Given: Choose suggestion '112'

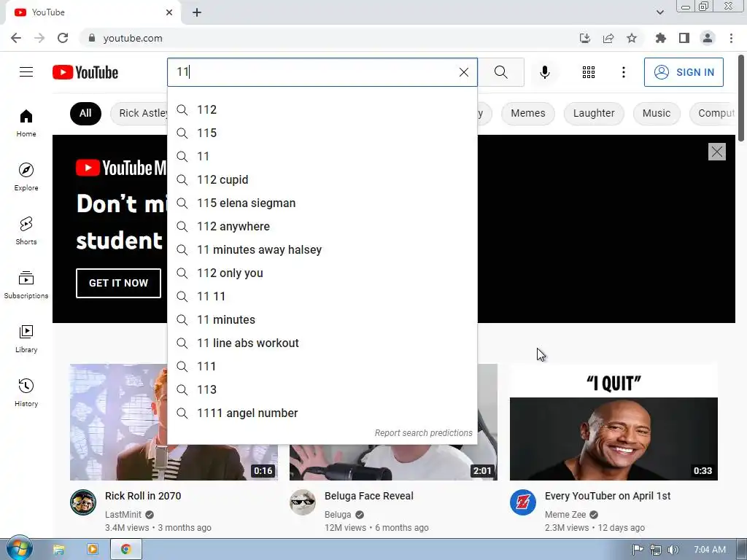Looking at the screenshot, I should point(322,109).
